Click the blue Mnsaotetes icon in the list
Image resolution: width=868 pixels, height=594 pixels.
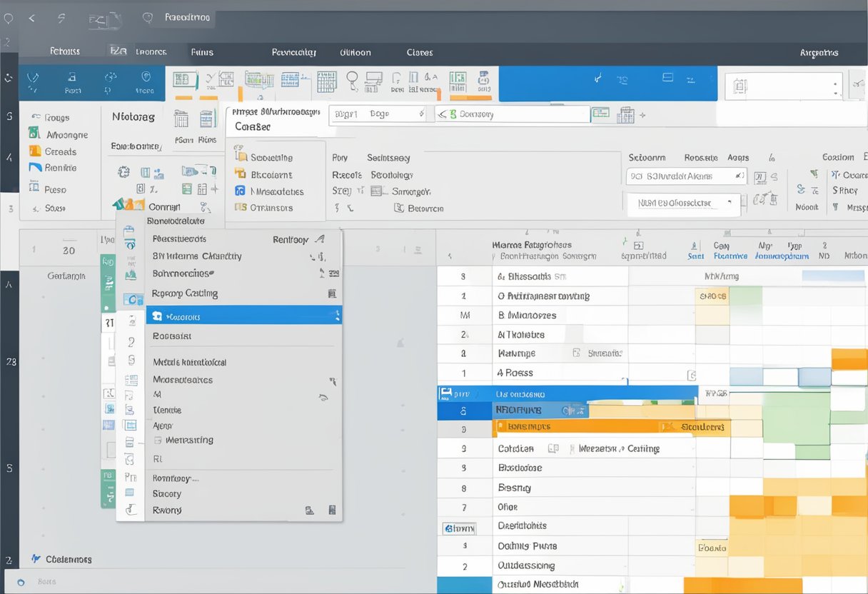(240, 191)
